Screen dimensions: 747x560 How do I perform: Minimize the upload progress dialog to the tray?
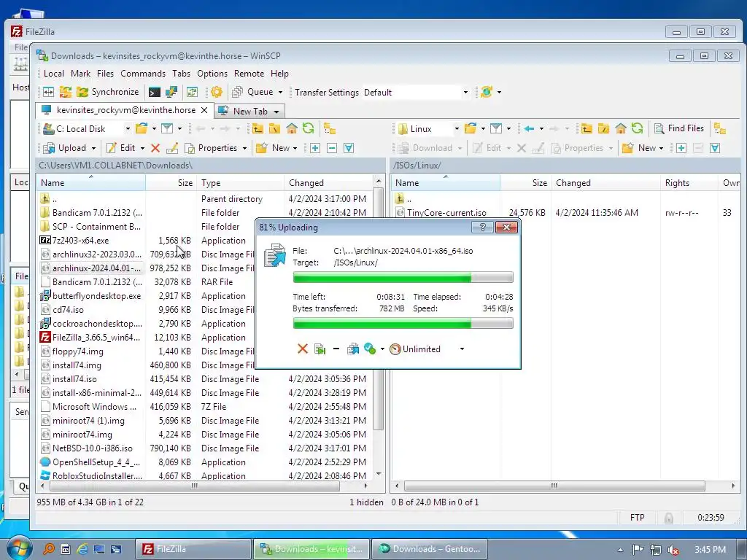click(336, 349)
